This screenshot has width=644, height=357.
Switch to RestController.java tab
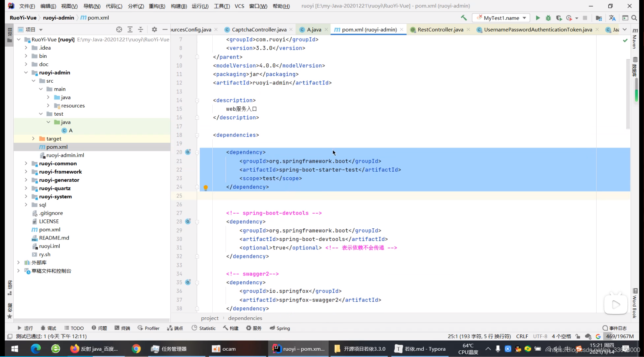tap(440, 29)
